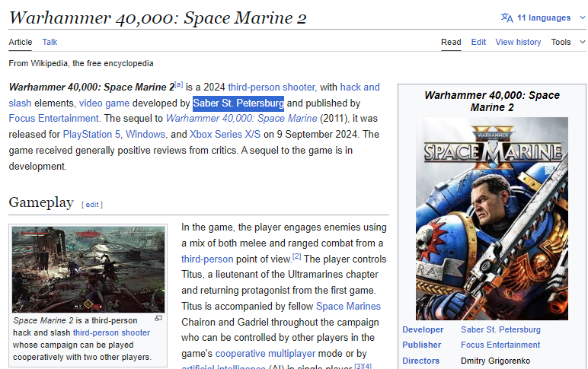Follow third-person shooter link in image caption

point(111,332)
